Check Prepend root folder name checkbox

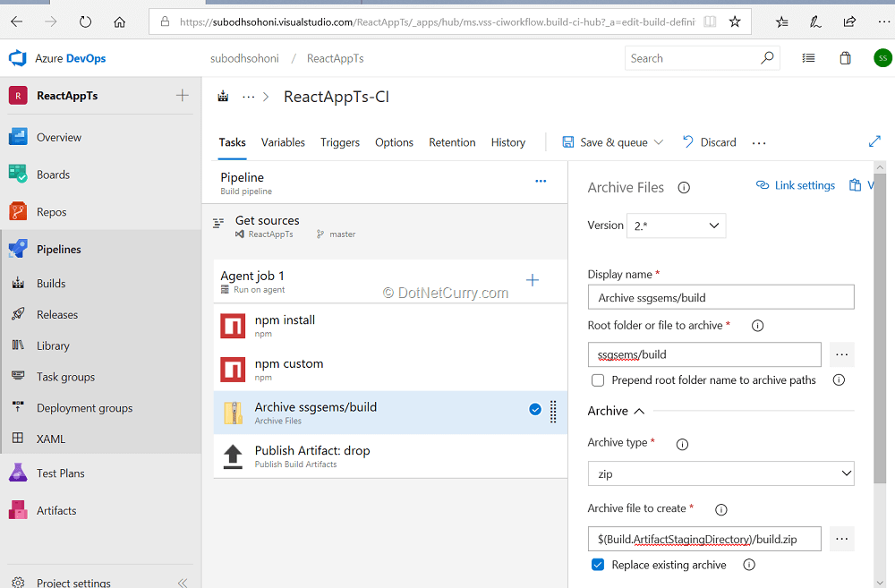pyautogui.click(x=598, y=380)
